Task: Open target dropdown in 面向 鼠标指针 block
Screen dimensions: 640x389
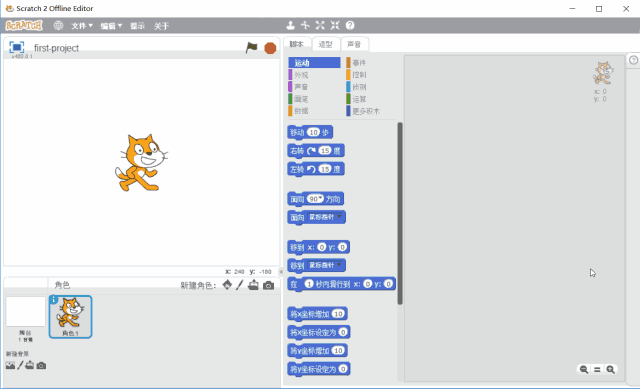Action: coord(340,217)
